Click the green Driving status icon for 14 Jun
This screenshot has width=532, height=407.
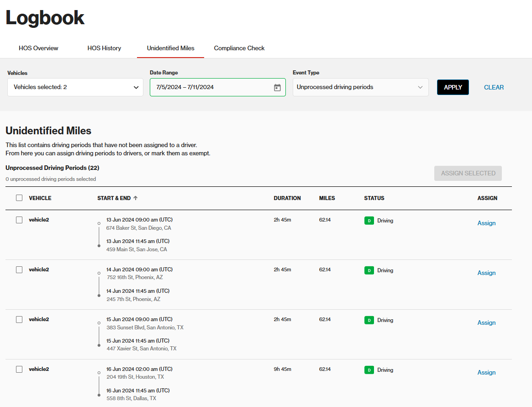369,270
